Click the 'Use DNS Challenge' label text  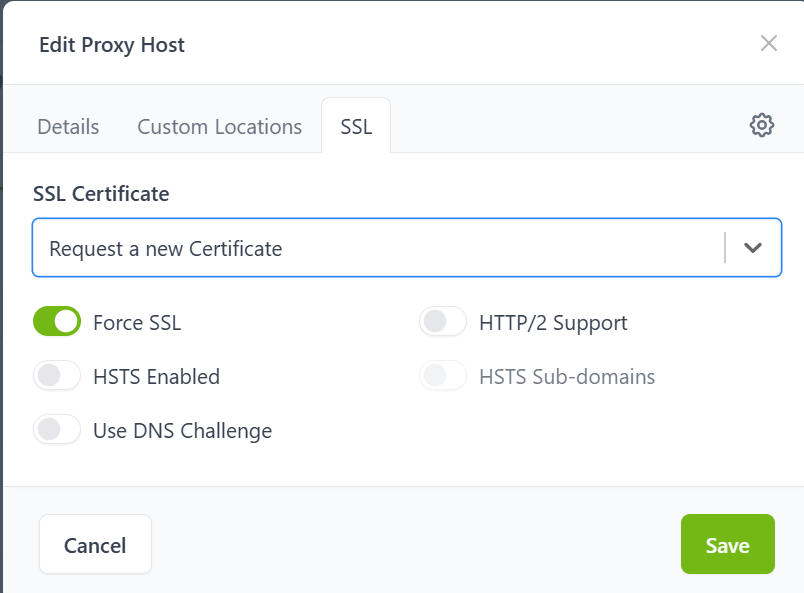pyautogui.click(x=182, y=431)
